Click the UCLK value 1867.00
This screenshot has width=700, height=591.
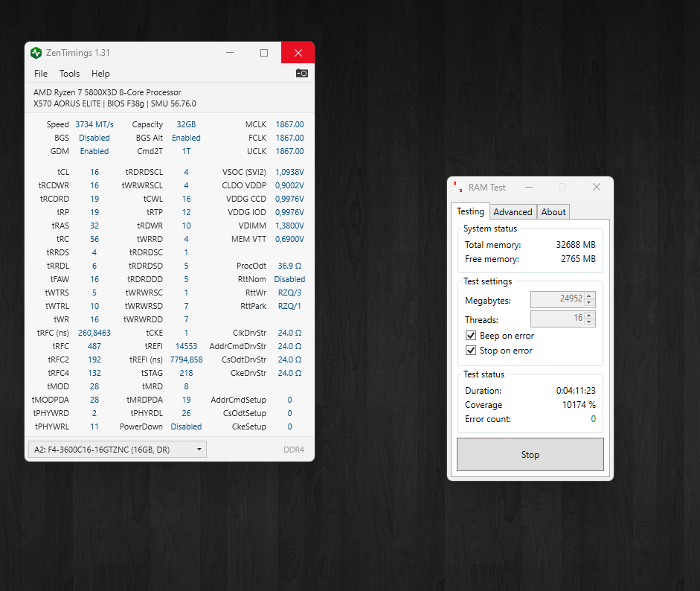[x=289, y=151]
